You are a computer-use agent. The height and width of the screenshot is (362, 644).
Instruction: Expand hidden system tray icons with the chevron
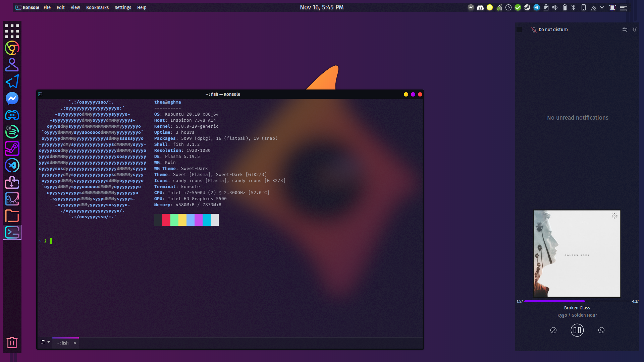pos(602,7)
